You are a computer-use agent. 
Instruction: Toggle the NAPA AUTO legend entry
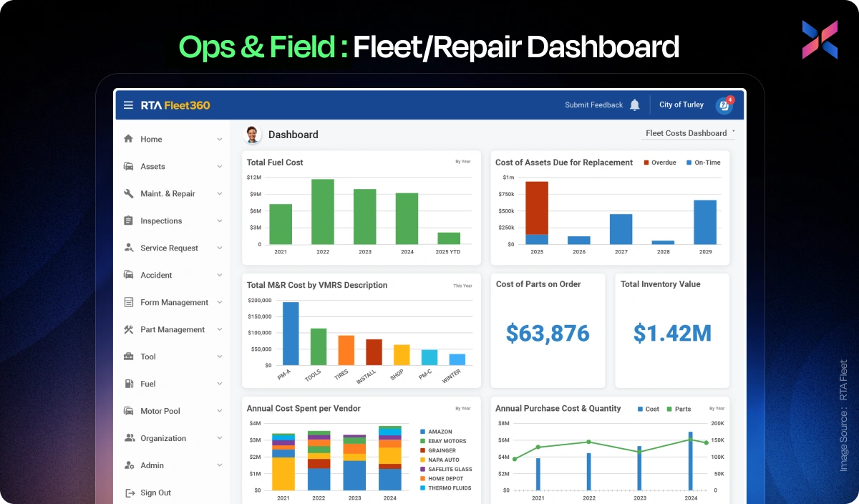pyautogui.click(x=440, y=460)
